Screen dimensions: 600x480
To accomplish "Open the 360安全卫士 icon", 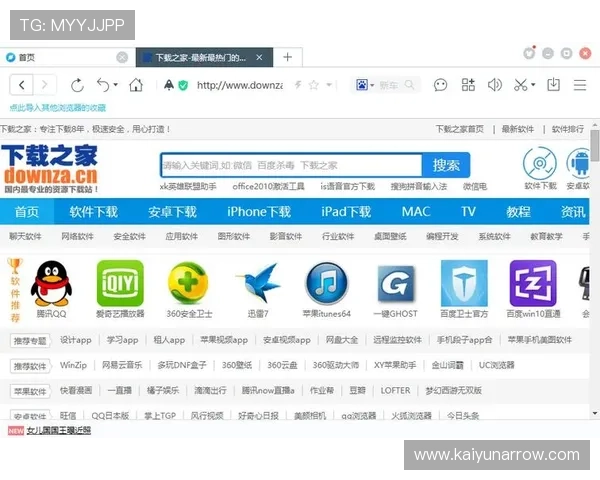I will point(188,283).
